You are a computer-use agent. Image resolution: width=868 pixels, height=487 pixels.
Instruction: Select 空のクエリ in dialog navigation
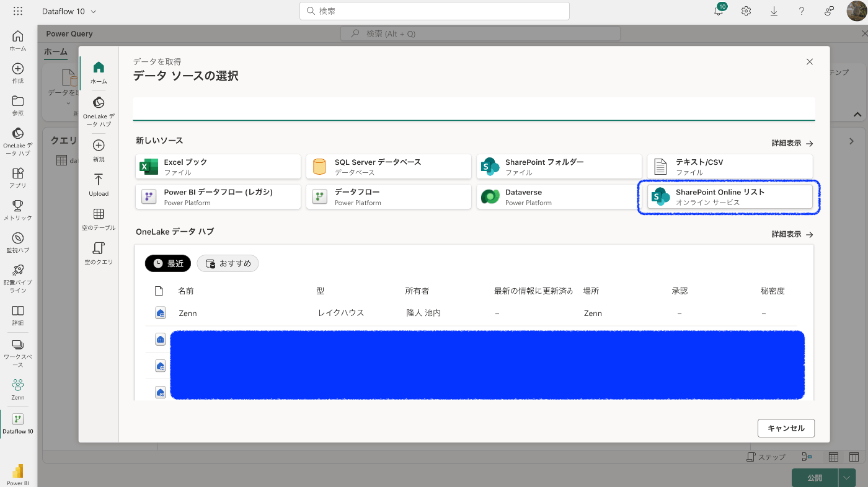pos(99,253)
